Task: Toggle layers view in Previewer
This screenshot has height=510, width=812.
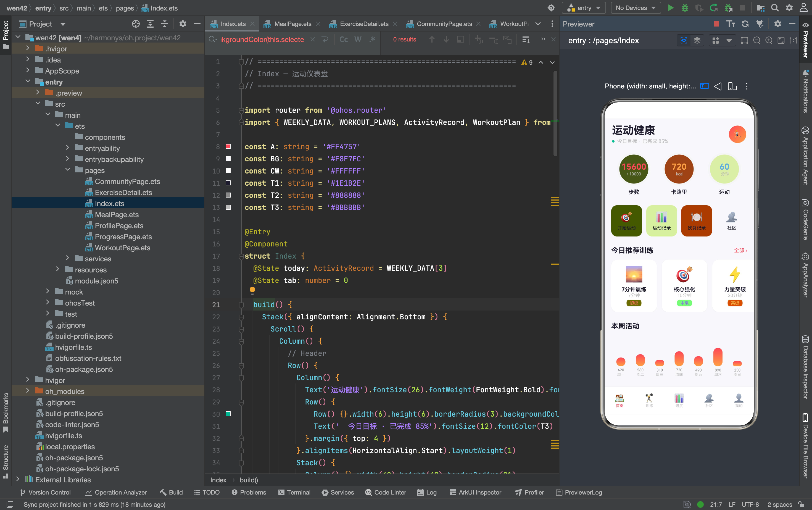Action: coord(697,41)
